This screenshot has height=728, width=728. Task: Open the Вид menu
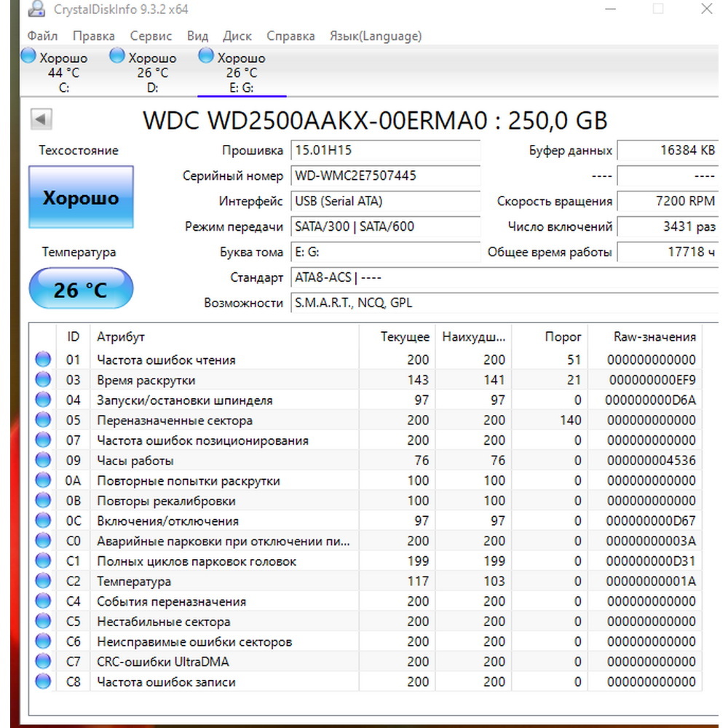(x=198, y=36)
